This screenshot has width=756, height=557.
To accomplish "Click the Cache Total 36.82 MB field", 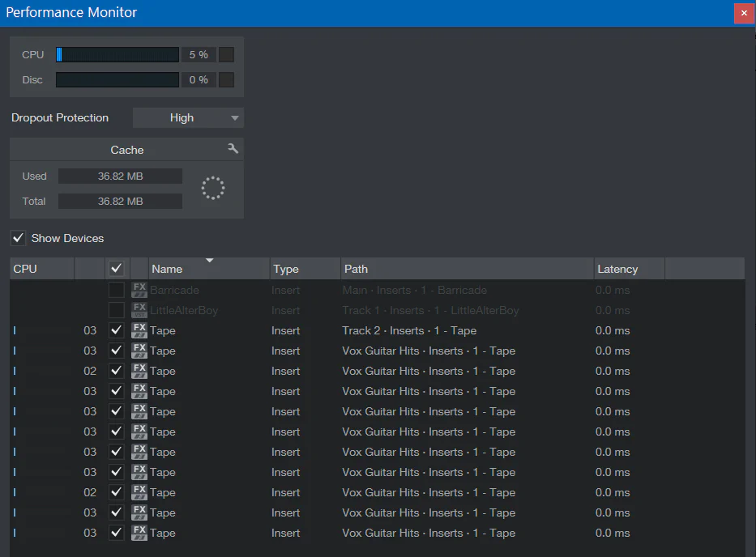I will click(120, 201).
